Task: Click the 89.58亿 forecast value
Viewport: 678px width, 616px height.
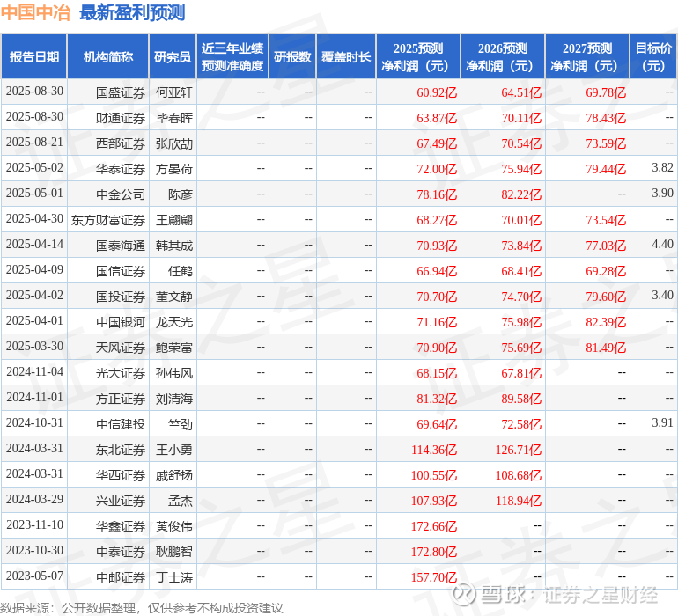Action: 521,399
